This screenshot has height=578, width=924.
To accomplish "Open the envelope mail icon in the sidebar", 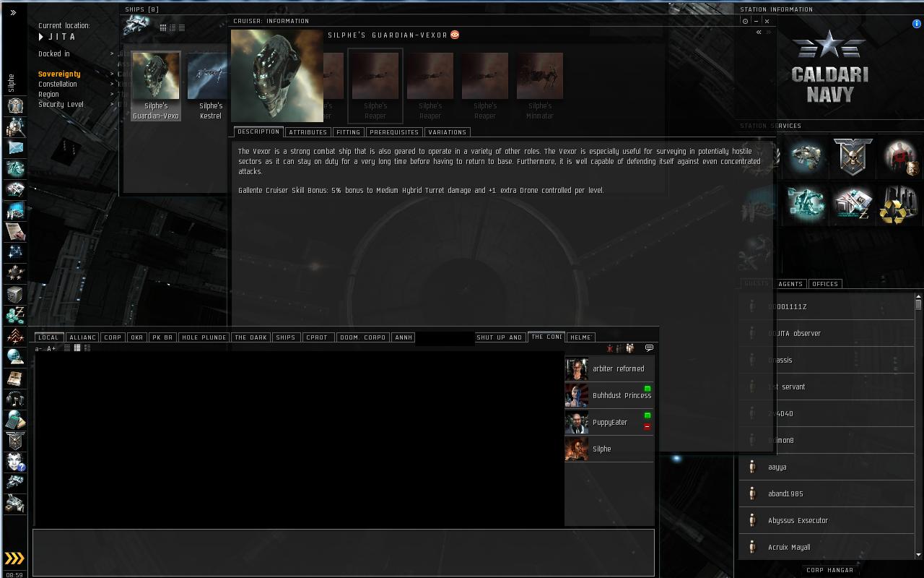I will [x=15, y=147].
